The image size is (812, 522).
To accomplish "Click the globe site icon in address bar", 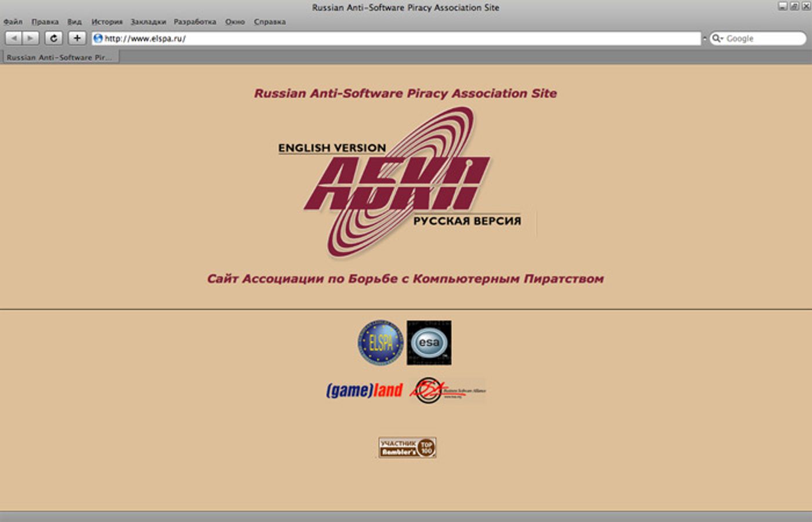I will [98, 38].
